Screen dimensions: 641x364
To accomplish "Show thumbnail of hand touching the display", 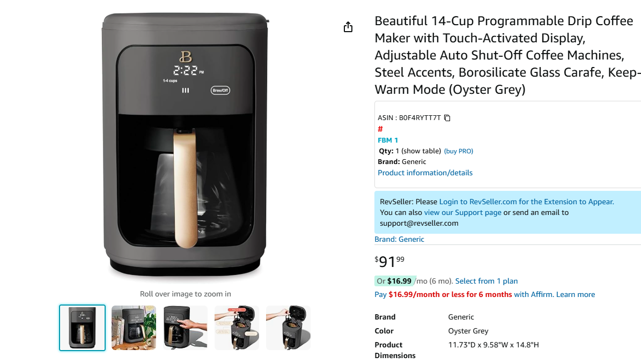I will coord(185,328).
